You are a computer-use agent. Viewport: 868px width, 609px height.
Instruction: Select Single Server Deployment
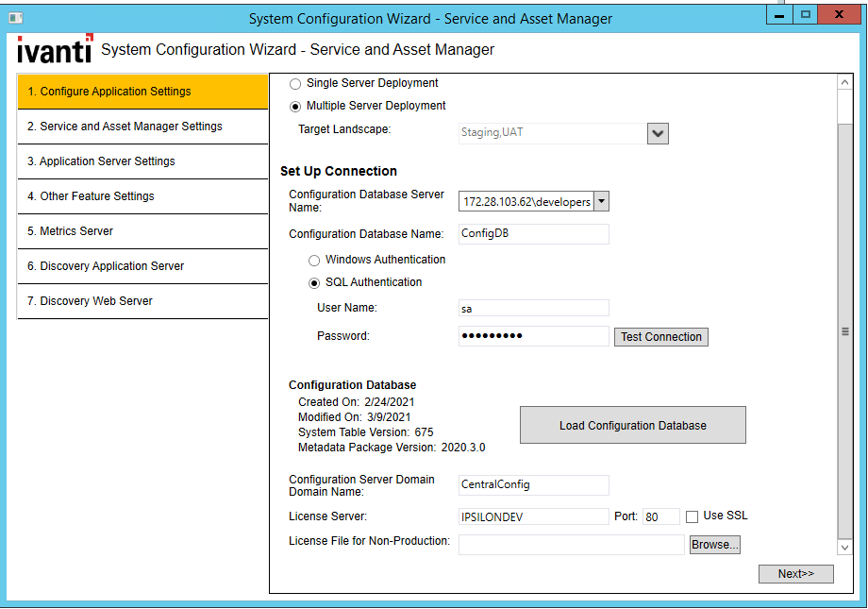point(295,83)
